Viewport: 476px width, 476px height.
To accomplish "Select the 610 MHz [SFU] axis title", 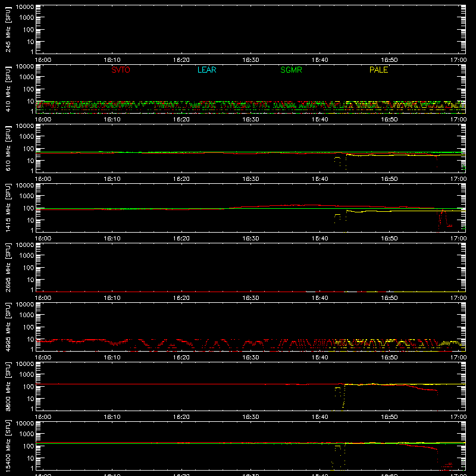I will (x=8, y=148).
